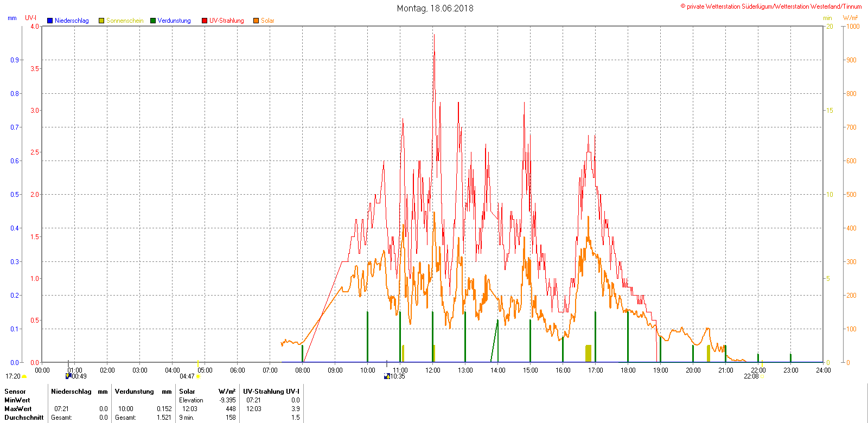This screenshot has width=868, height=423.
Task: Click the UV-Strahlung UV-I column header in the table
Action: (x=271, y=392)
